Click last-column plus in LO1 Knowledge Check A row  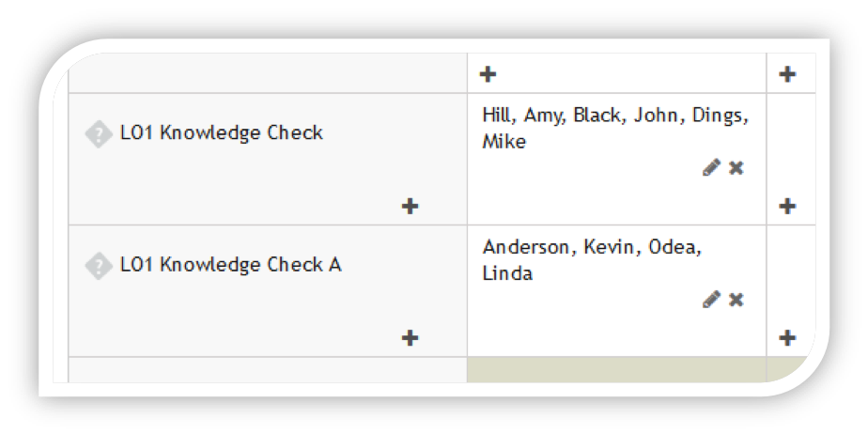point(787,337)
